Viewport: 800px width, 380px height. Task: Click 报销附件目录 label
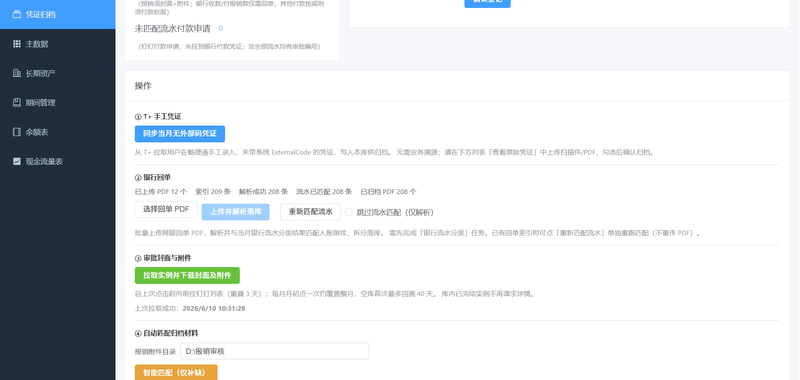tap(155, 351)
